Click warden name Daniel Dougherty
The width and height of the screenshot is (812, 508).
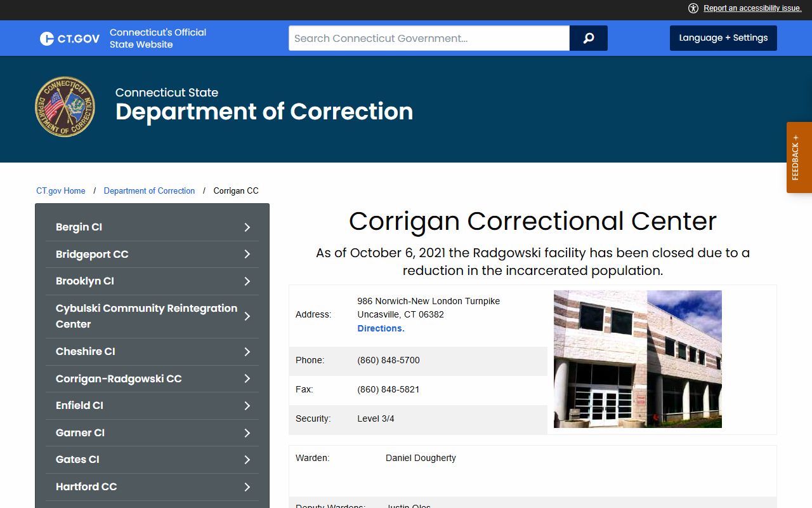pos(421,458)
